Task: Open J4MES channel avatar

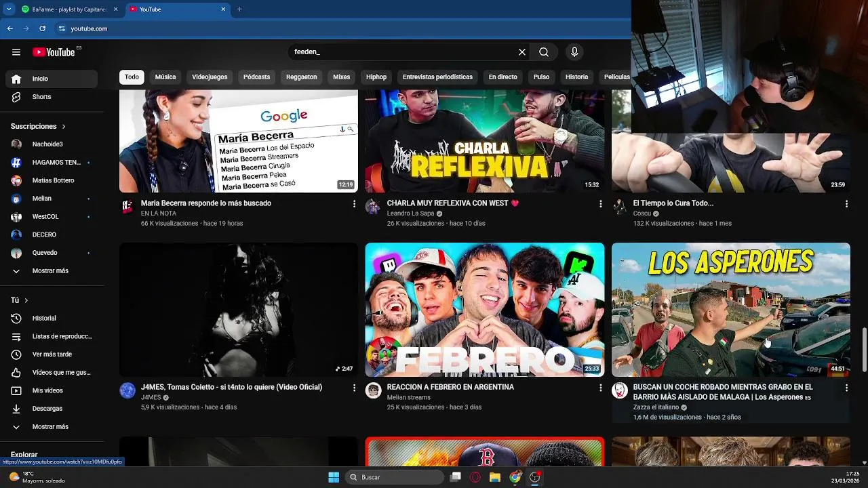Action: click(127, 390)
